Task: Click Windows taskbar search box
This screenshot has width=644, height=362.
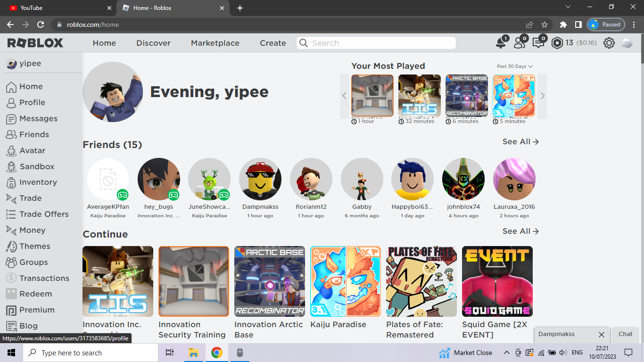Action: pyautogui.click(x=91, y=353)
